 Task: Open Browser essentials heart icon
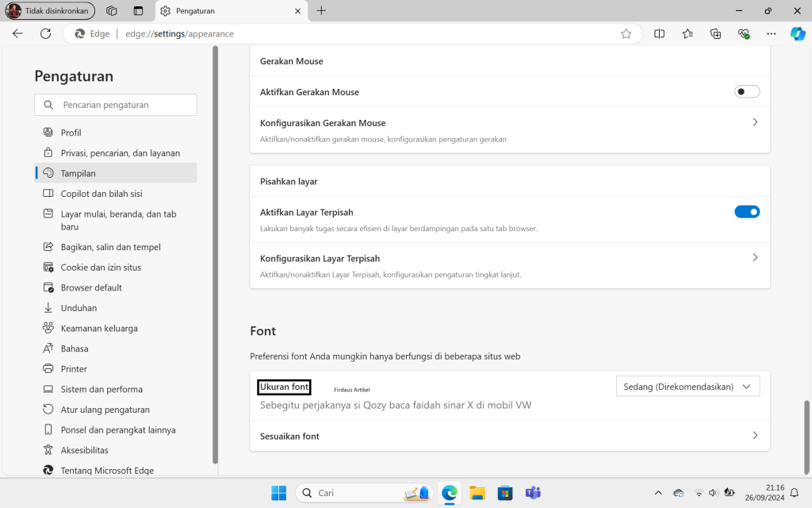tap(744, 33)
